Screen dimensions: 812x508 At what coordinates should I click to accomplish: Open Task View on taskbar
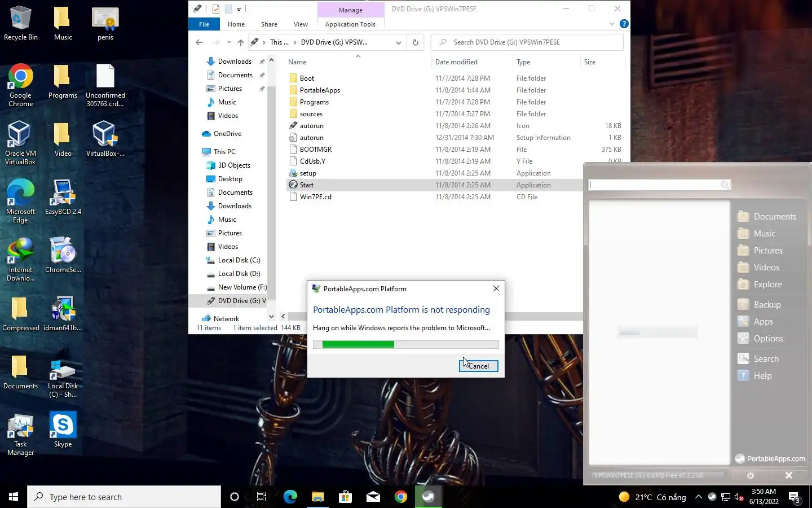coord(262,497)
